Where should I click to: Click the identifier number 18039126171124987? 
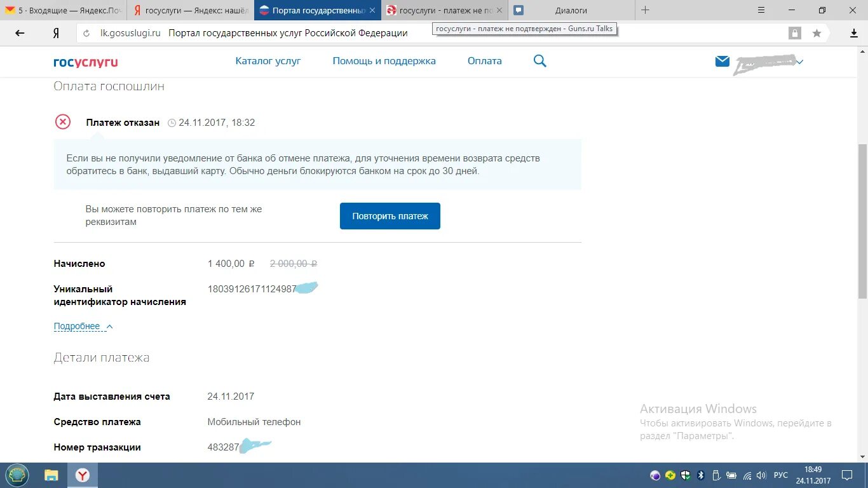[252, 289]
